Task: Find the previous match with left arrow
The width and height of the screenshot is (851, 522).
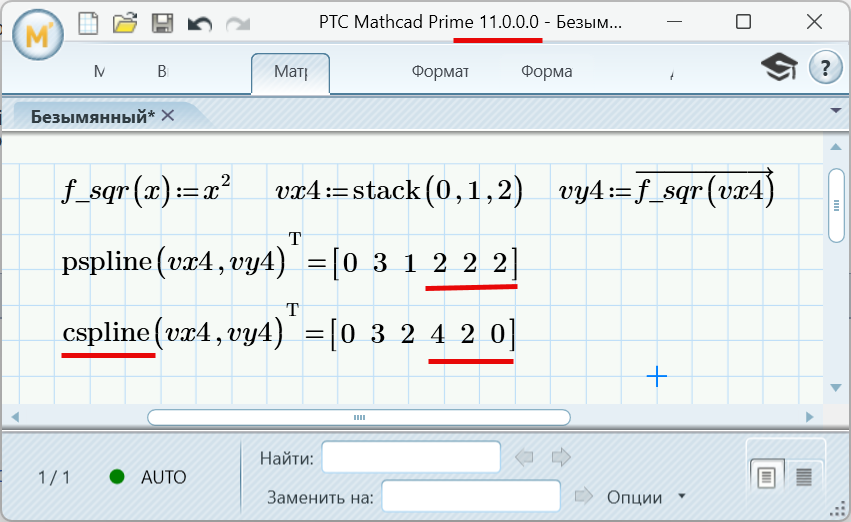Action: [525, 458]
